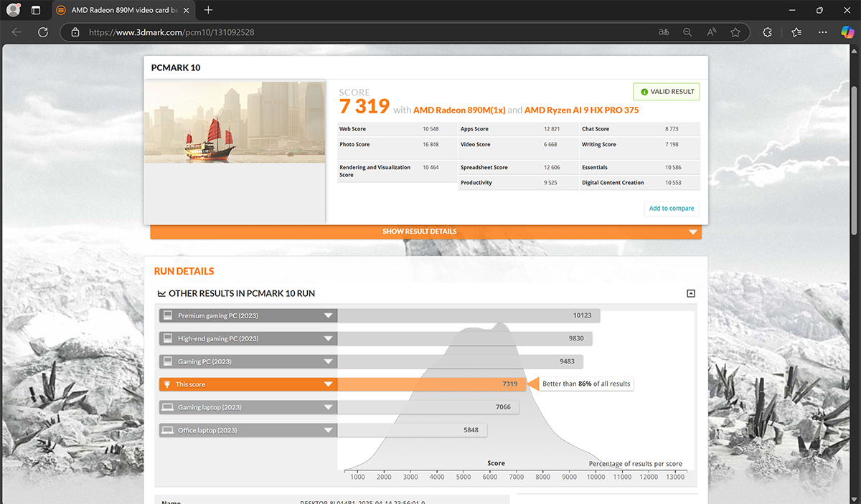
Task: Open a new browser tab
Action: pyautogui.click(x=208, y=10)
